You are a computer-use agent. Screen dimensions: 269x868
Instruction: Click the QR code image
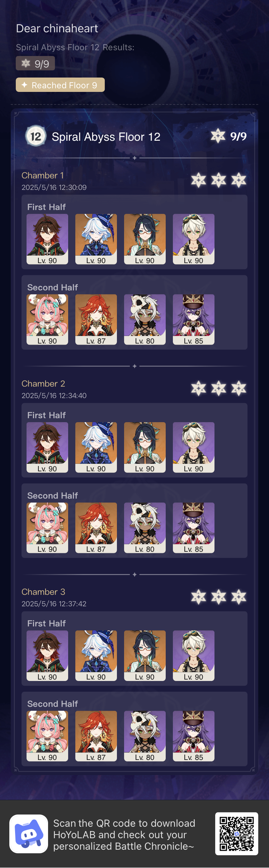point(237,834)
